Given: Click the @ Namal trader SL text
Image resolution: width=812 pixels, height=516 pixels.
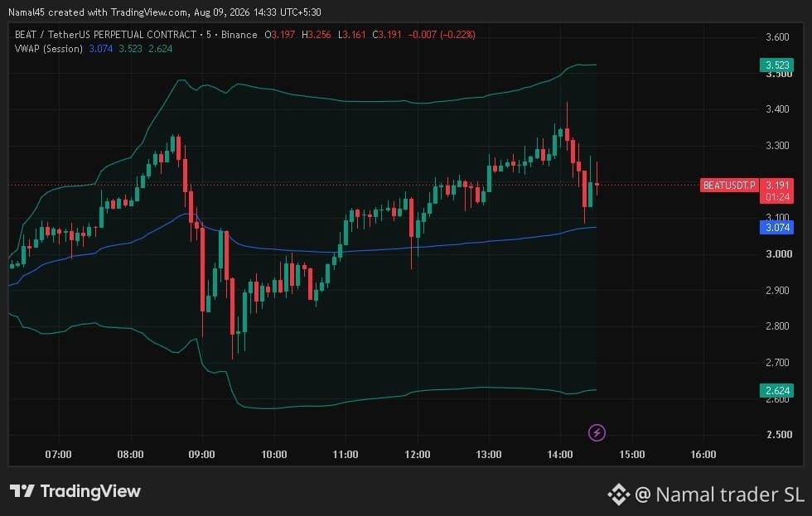Looking at the screenshot, I should point(719,494).
